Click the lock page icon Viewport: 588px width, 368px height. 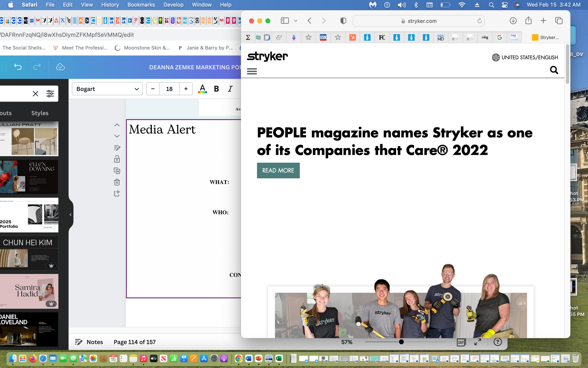pos(117,159)
